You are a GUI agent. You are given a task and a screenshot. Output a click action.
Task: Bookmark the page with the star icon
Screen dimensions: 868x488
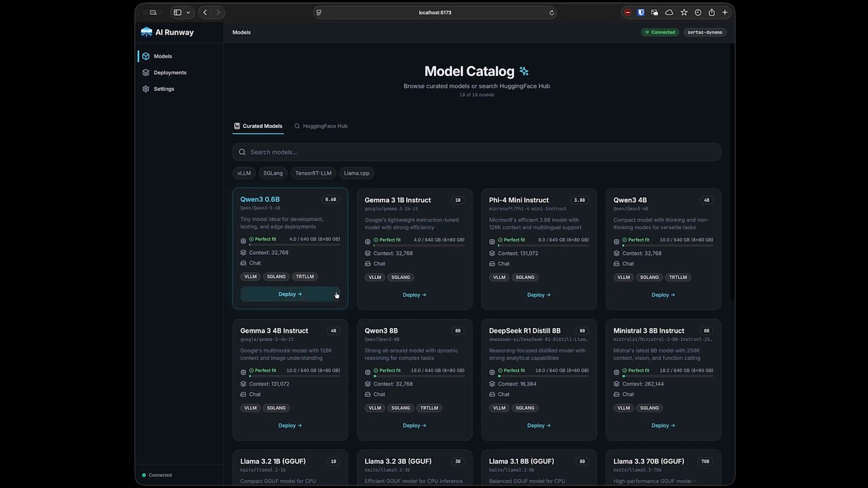point(684,12)
